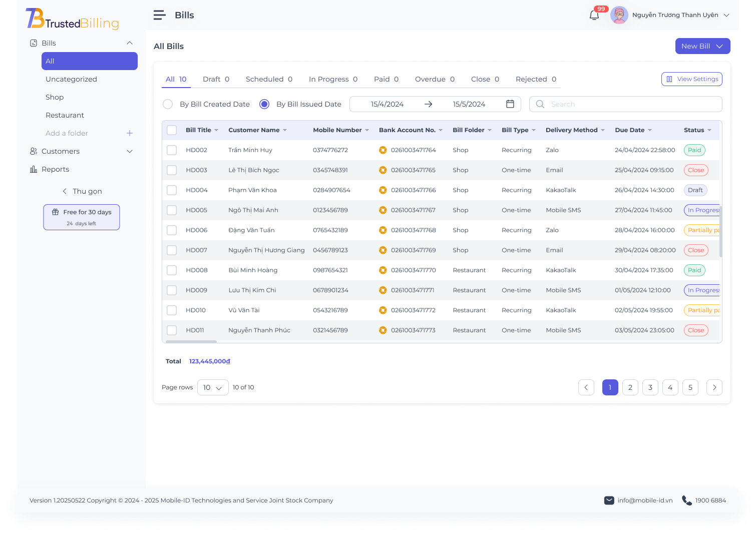This screenshot has height=535, width=756.
Task: Check the HD002 row checkbox
Action: [172, 150]
